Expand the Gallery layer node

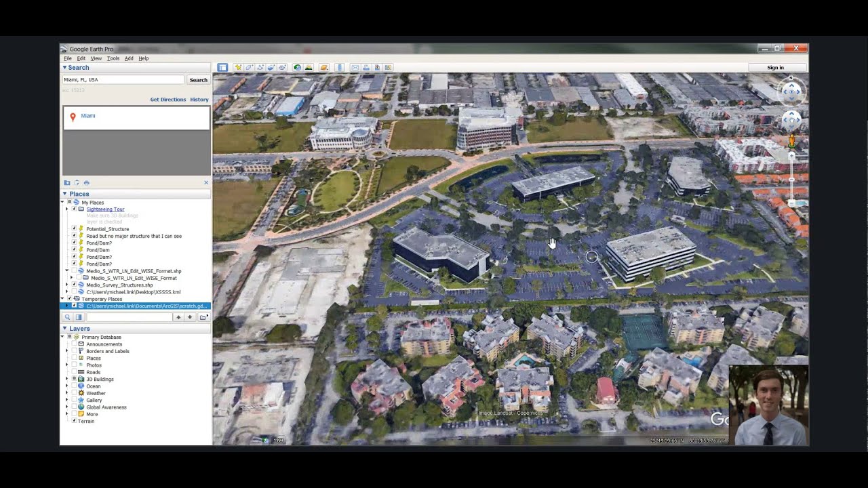pyautogui.click(x=66, y=400)
